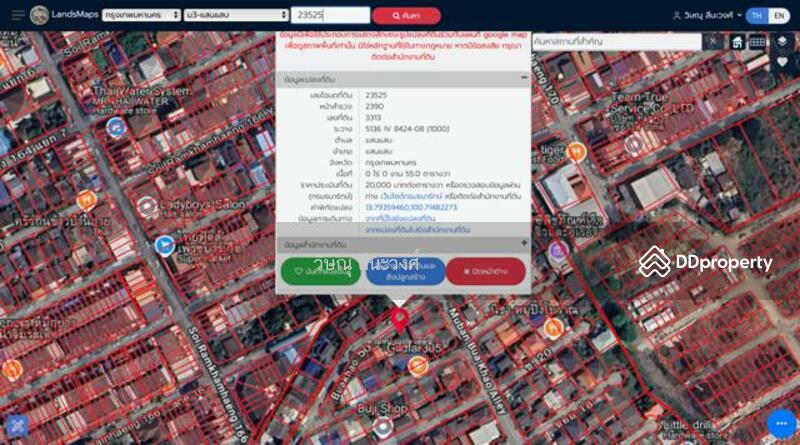Screen dimensions: 800x445
Task: Click the heart favorites icon at right
Action: pos(782,62)
